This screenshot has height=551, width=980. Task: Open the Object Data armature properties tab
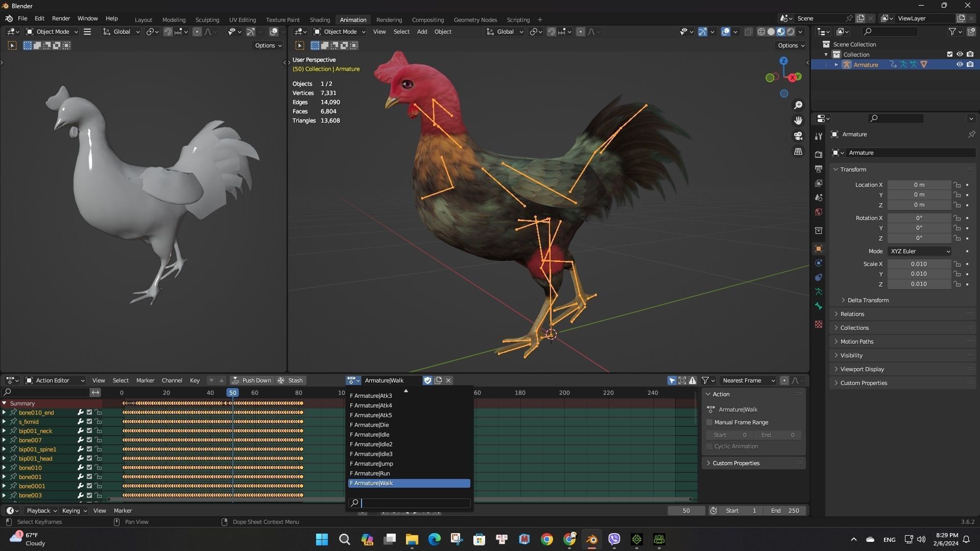pyautogui.click(x=819, y=292)
